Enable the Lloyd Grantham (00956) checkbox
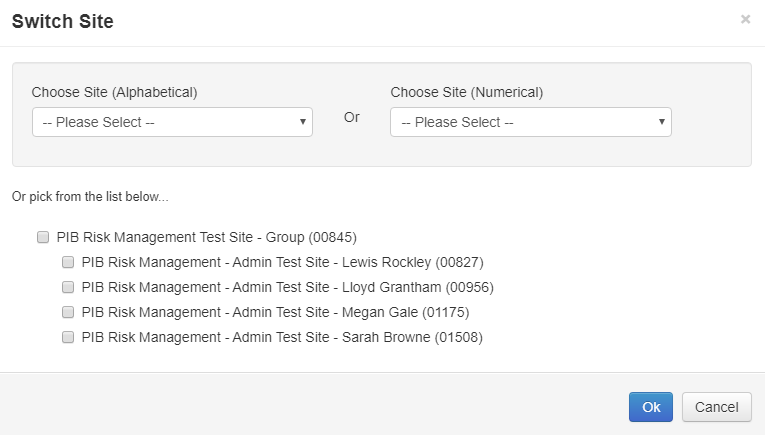 click(68, 287)
